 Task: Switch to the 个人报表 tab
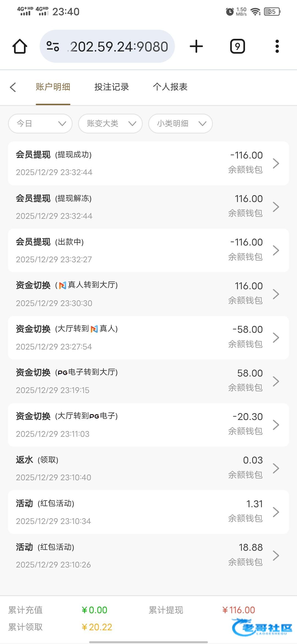point(170,87)
